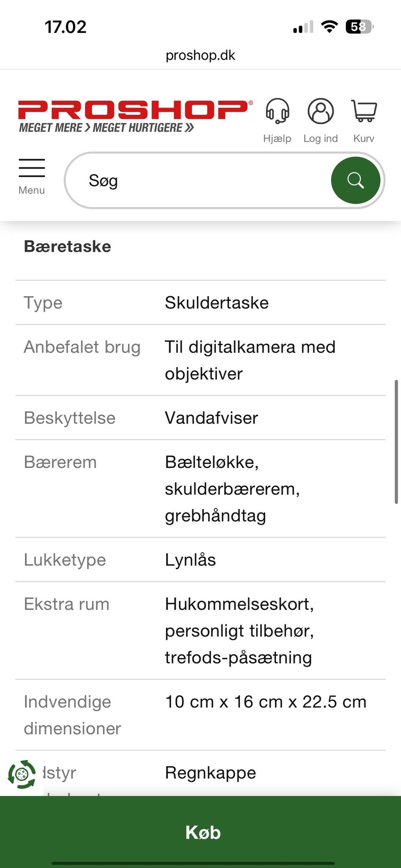This screenshot has height=868, width=401.
Task: Click the Proshop logo
Action: point(135,116)
